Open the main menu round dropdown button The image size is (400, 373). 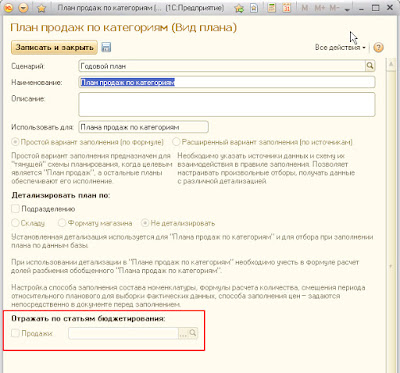pos(23,8)
